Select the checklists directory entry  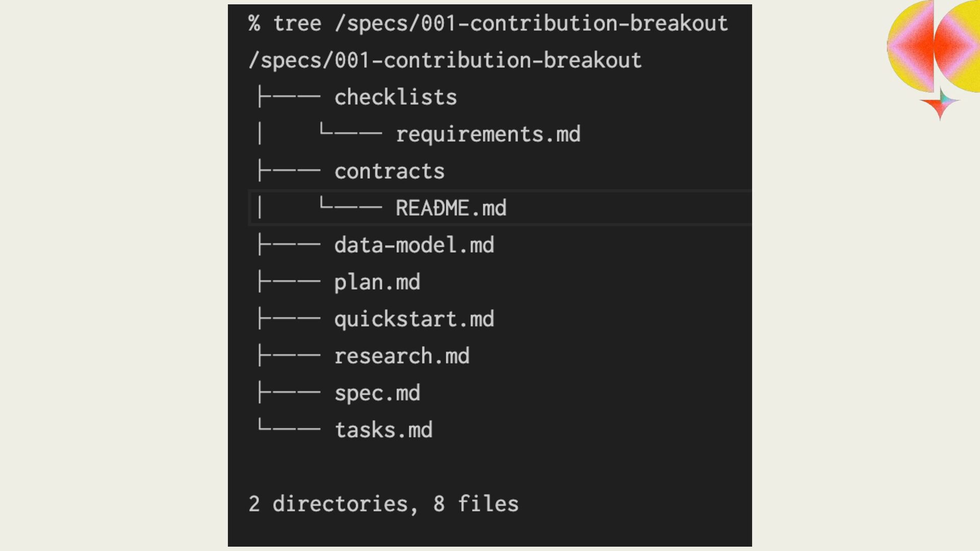click(x=396, y=97)
